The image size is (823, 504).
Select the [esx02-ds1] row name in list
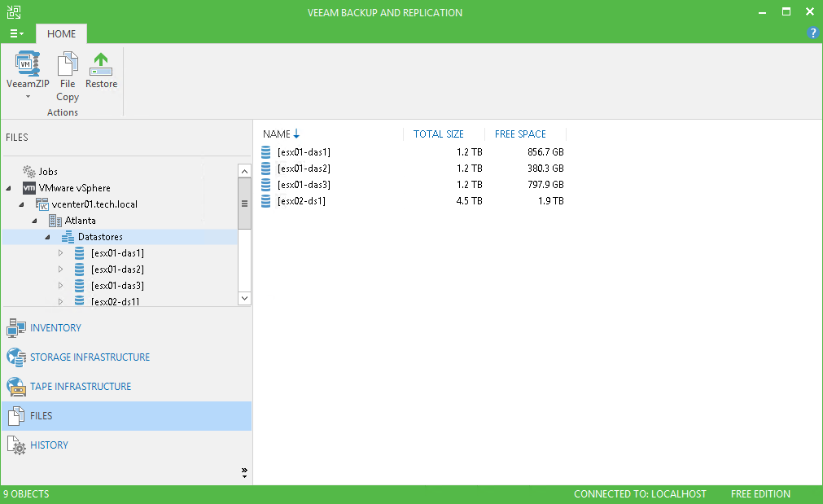(x=301, y=201)
